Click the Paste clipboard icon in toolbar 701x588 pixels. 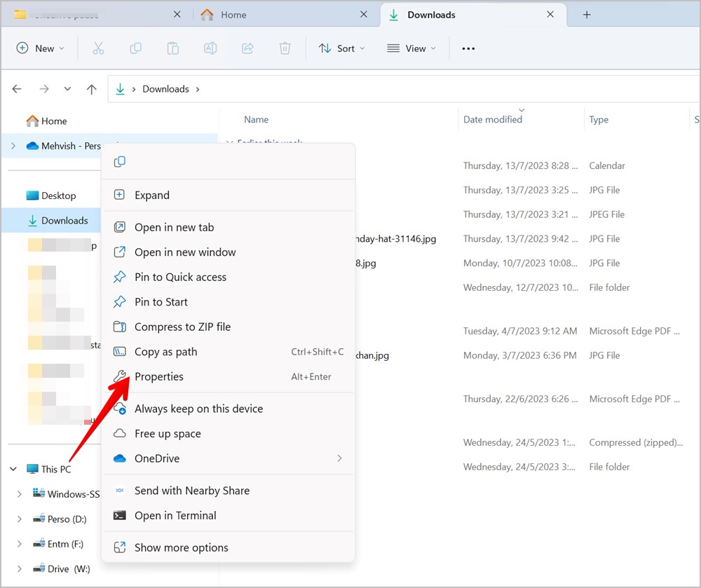point(172,48)
